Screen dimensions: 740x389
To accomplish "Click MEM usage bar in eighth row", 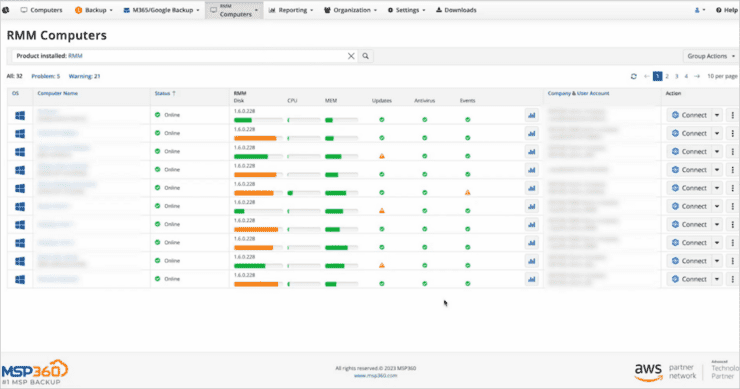I will 341,247.
